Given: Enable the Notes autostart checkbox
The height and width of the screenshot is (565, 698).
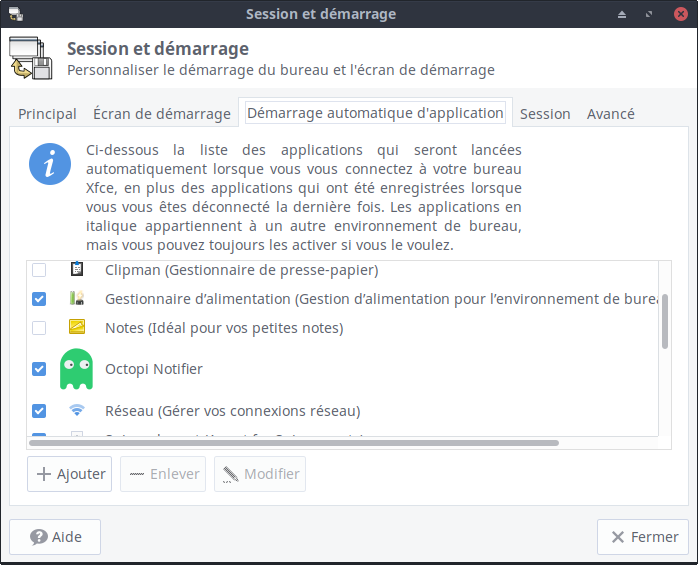Looking at the screenshot, I should (39, 328).
